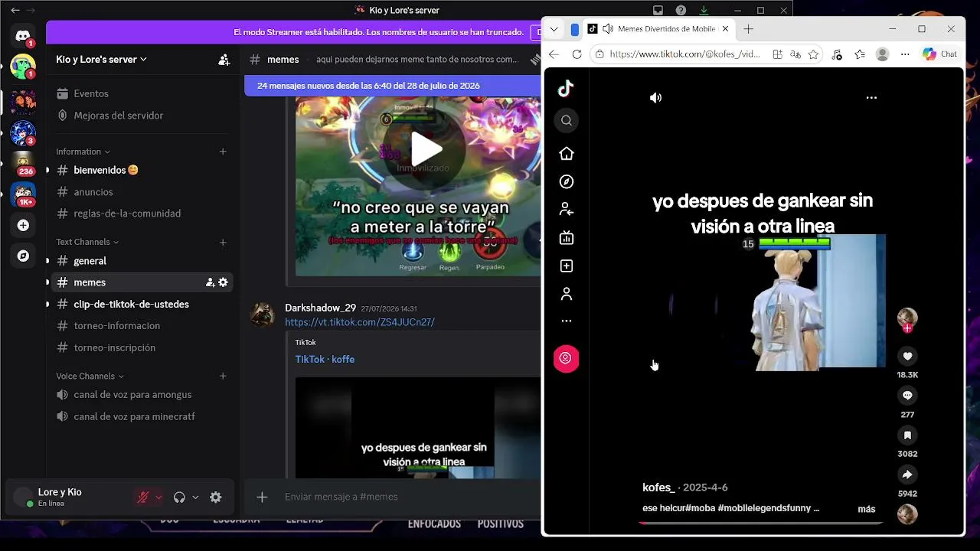The image size is (980, 551).
Task: Collapse the Voice Channels category
Action: point(90,377)
